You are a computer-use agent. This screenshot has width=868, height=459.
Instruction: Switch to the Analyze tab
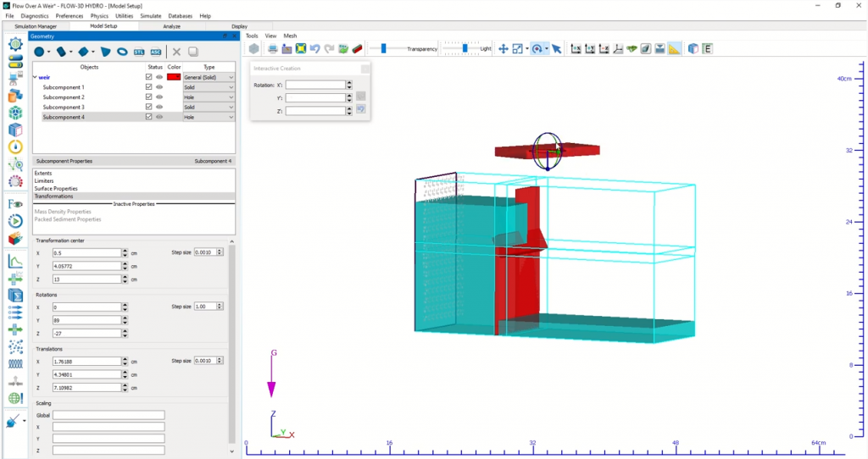click(172, 26)
